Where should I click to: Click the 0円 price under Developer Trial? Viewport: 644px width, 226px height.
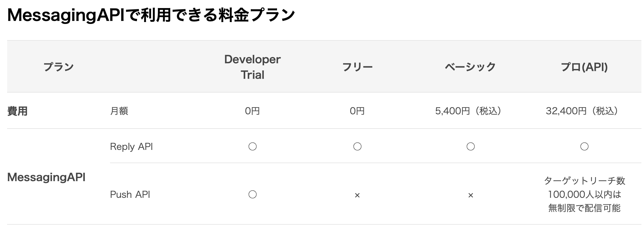coord(252,111)
